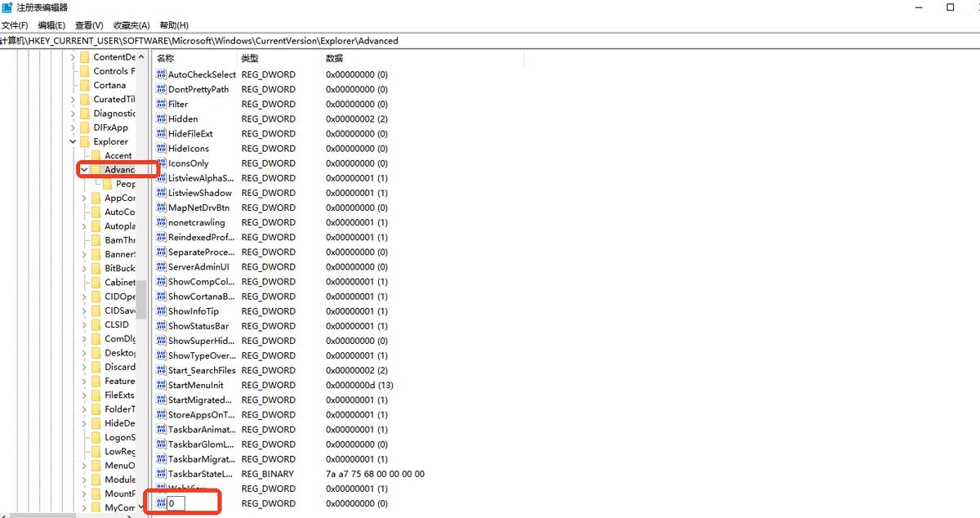Click REG_BINARY type cell

(269, 474)
